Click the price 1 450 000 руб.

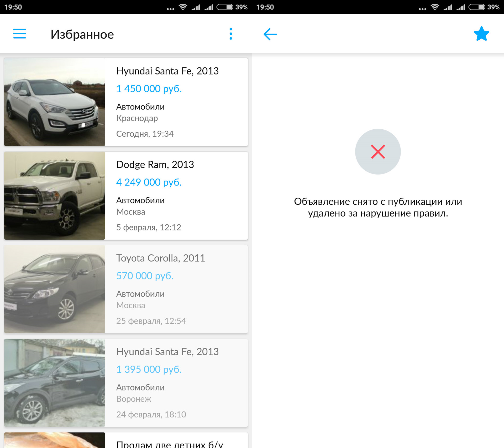(149, 89)
